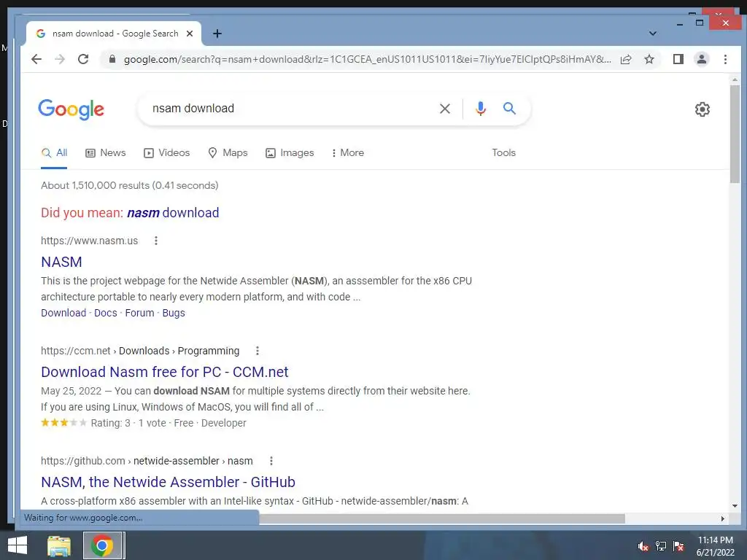Open Action Center flag icon
The width and height of the screenshot is (747, 560).
click(x=678, y=546)
